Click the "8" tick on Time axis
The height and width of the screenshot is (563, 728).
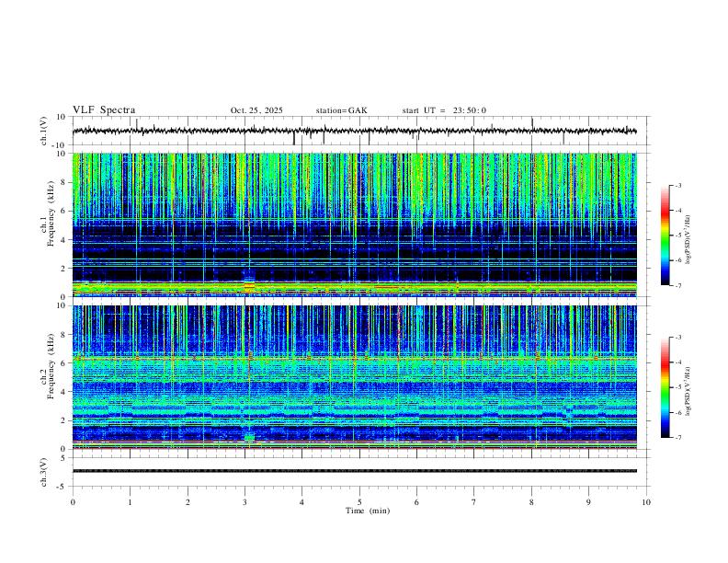531,502
